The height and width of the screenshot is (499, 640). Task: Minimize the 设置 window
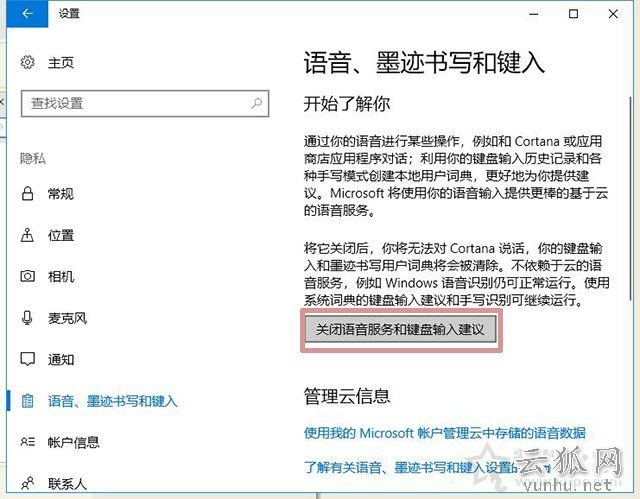(533, 14)
